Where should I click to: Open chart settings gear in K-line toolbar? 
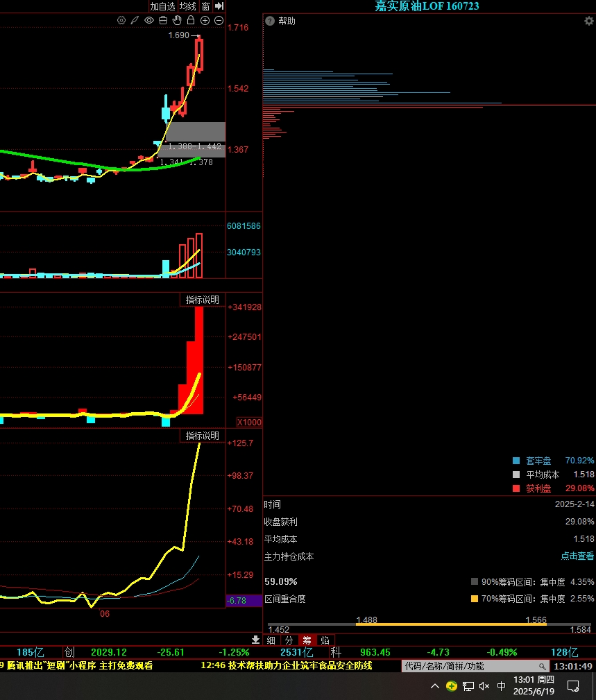[121, 21]
